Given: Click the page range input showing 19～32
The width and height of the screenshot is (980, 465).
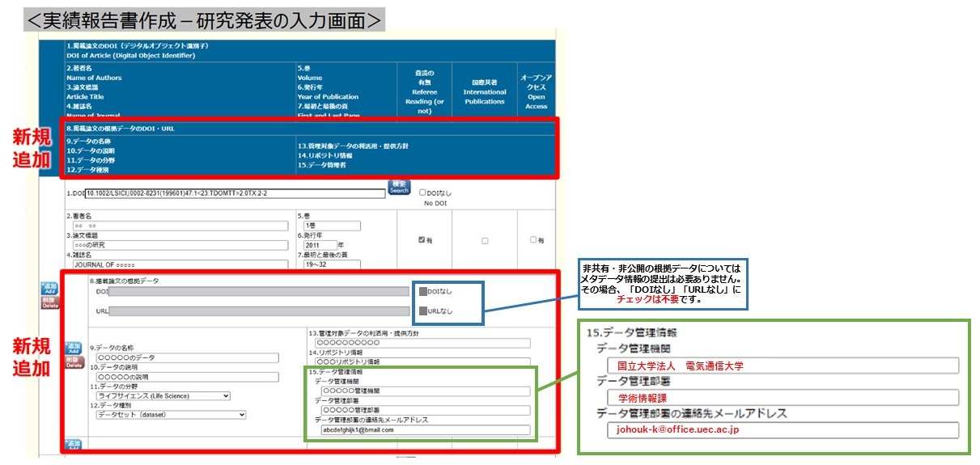Looking at the screenshot, I should (332, 264).
